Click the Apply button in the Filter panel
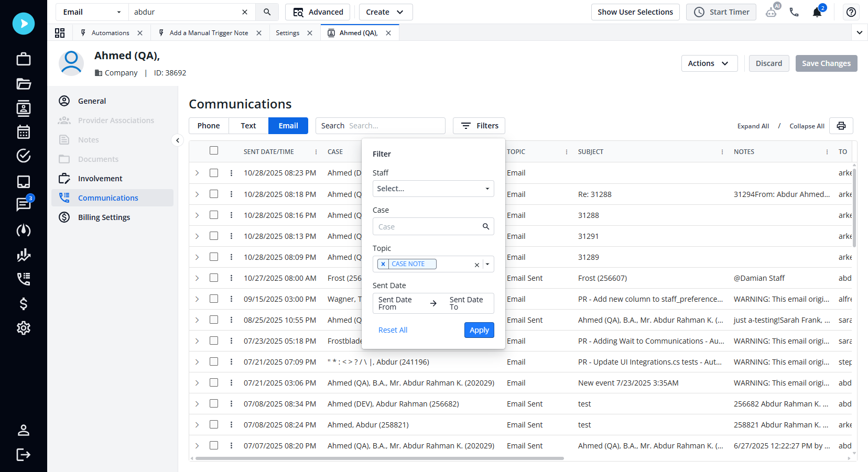 tap(479, 330)
